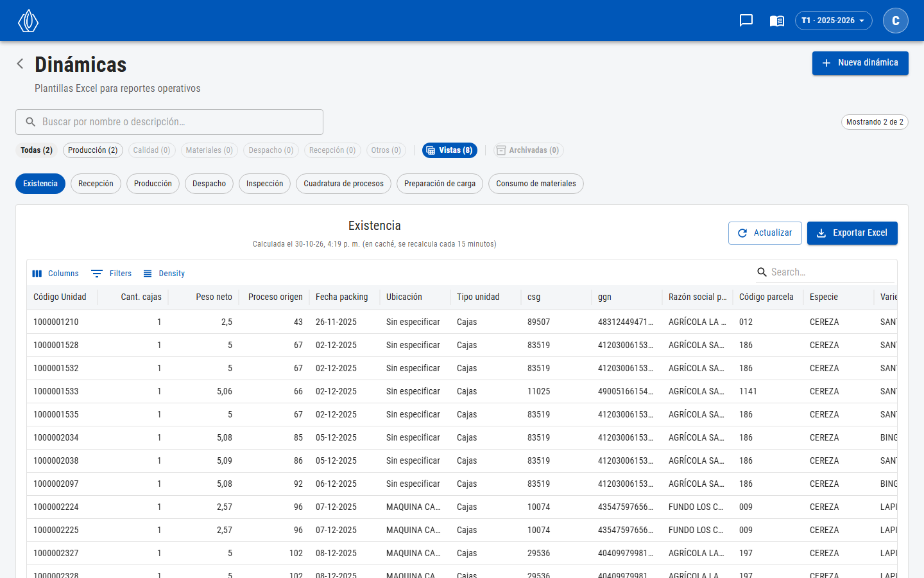This screenshot has height=578, width=924.
Task: Focus the Buscar por nombre o descripción field
Action: 169,122
